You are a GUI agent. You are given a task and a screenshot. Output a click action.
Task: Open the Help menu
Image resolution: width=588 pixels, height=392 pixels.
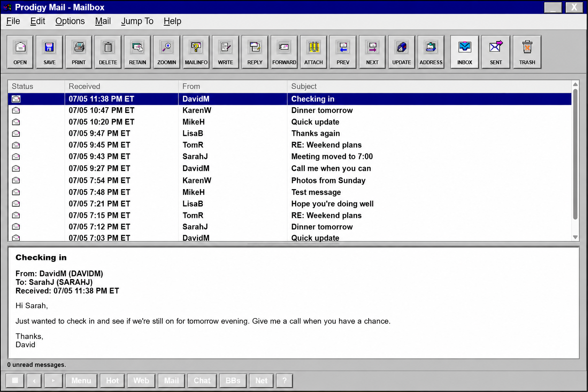click(x=172, y=21)
